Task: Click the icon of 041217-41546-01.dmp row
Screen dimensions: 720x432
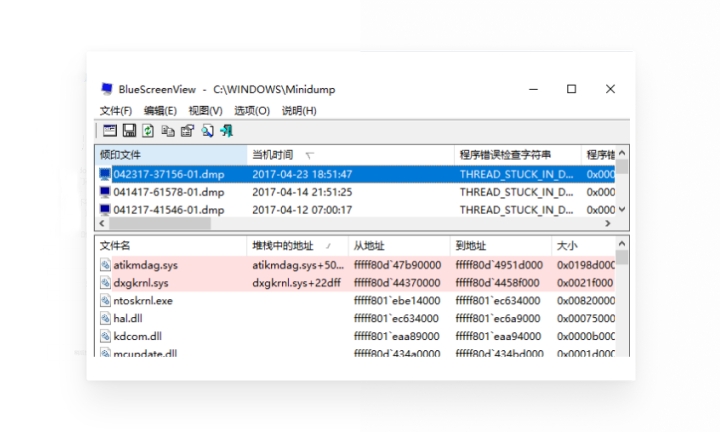Action: 105,210
